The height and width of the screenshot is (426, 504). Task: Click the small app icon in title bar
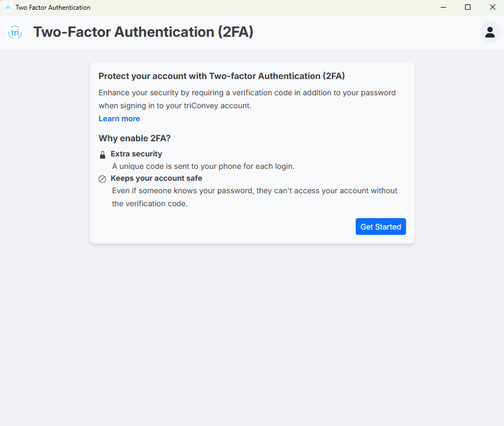point(8,7)
